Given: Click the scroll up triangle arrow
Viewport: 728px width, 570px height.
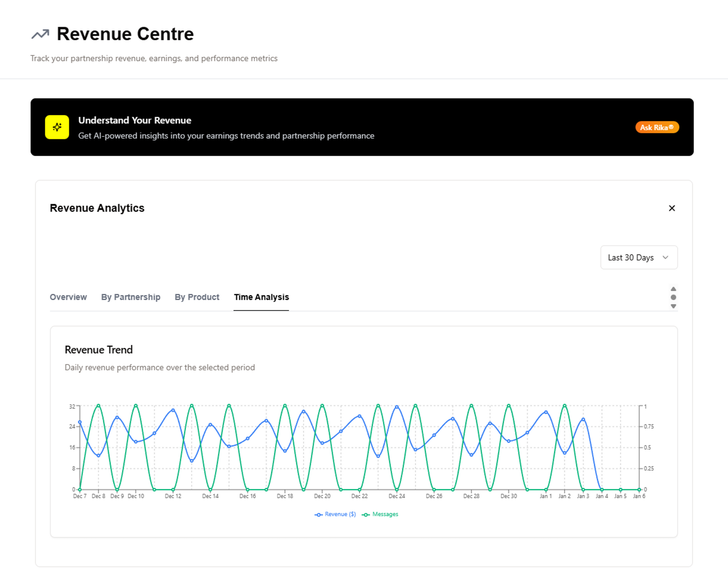Looking at the screenshot, I should pyautogui.click(x=673, y=289).
